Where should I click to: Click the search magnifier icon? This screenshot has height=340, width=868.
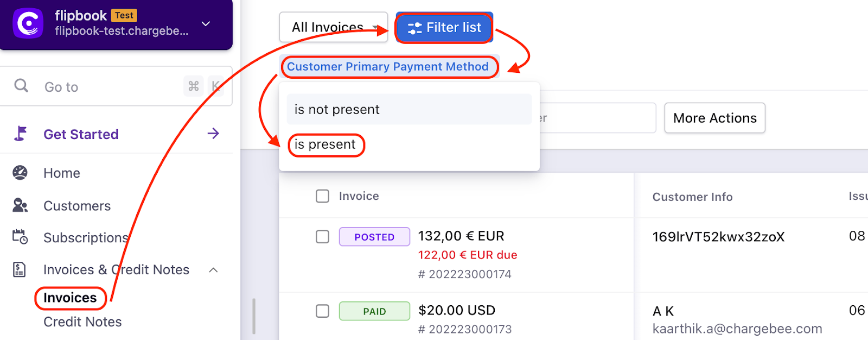(21, 86)
